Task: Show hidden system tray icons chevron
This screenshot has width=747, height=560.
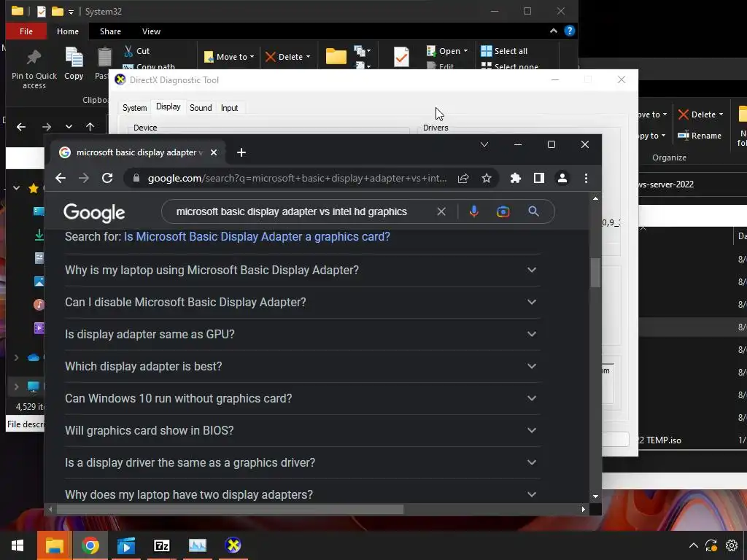Action: click(694, 545)
